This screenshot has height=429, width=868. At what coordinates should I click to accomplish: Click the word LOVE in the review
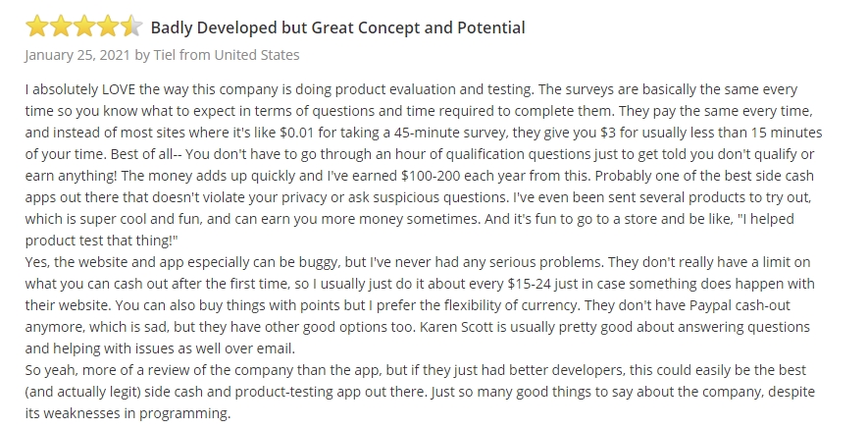point(119,89)
